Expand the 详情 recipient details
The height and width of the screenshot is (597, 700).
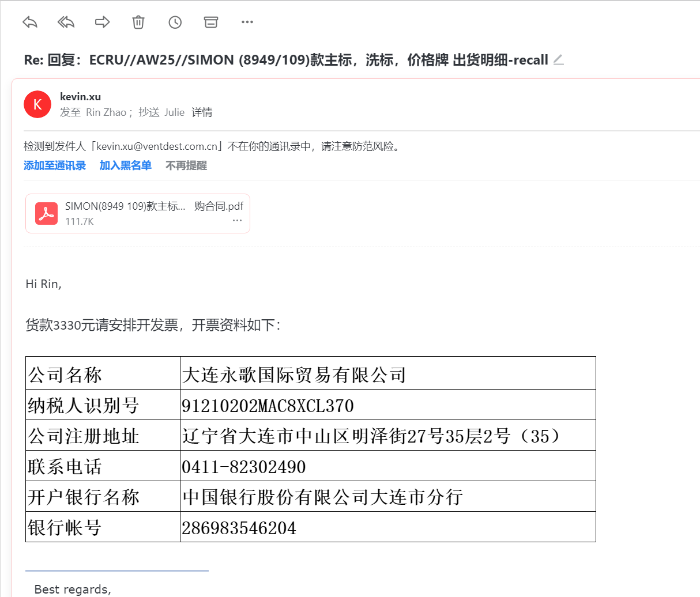(x=202, y=112)
